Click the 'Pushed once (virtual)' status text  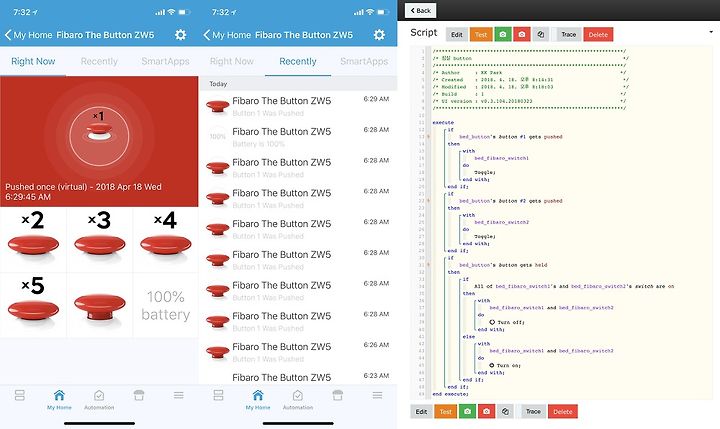pos(83,192)
